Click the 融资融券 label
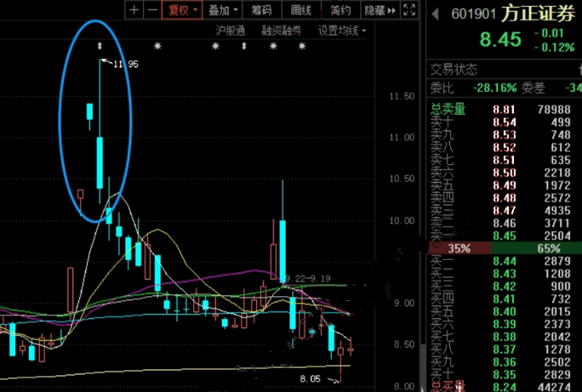The width and height of the screenshot is (582, 392). pos(281,31)
